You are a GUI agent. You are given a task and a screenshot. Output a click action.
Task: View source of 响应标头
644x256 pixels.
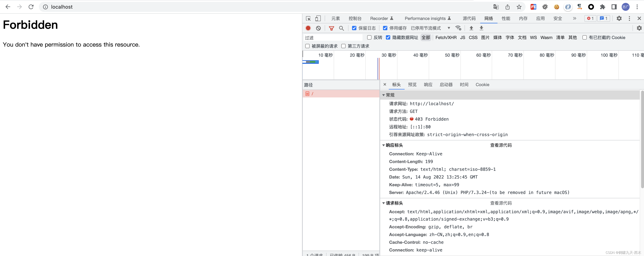pyautogui.click(x=501, y=145)
